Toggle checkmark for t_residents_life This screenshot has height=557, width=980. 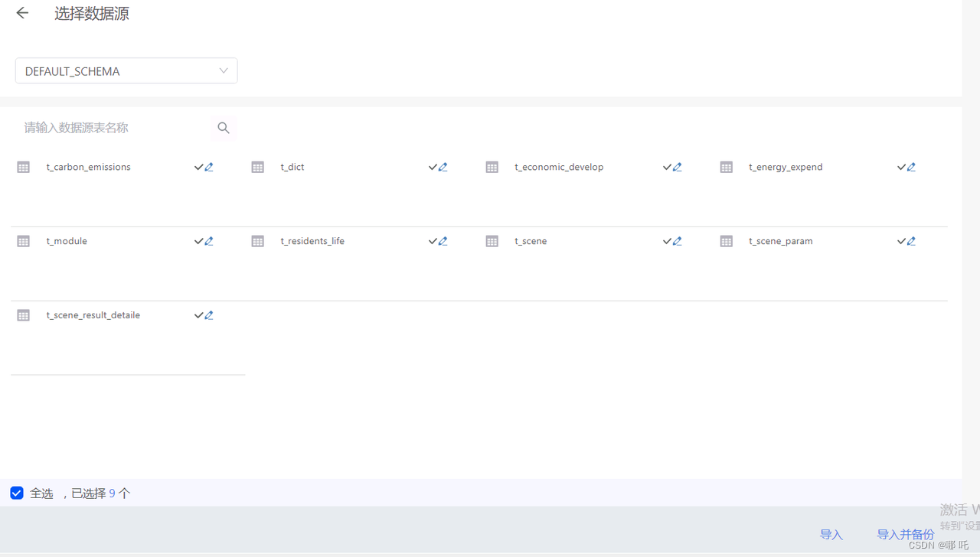pos(433,241)
